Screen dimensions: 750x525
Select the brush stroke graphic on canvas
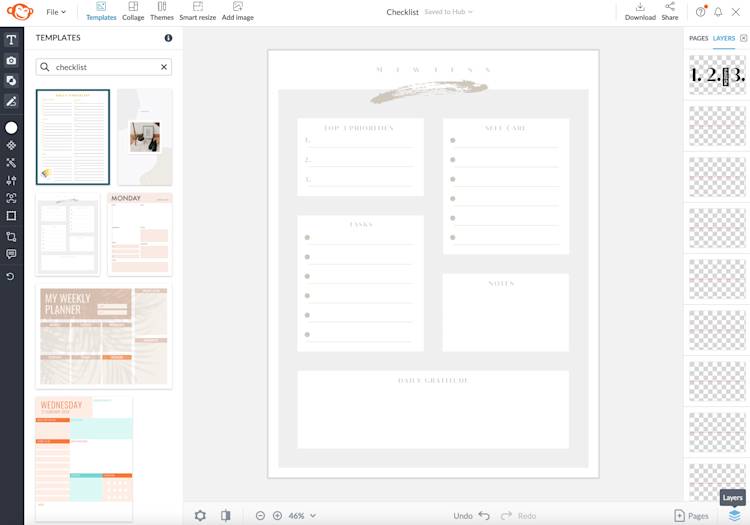(x=429, y=91)
